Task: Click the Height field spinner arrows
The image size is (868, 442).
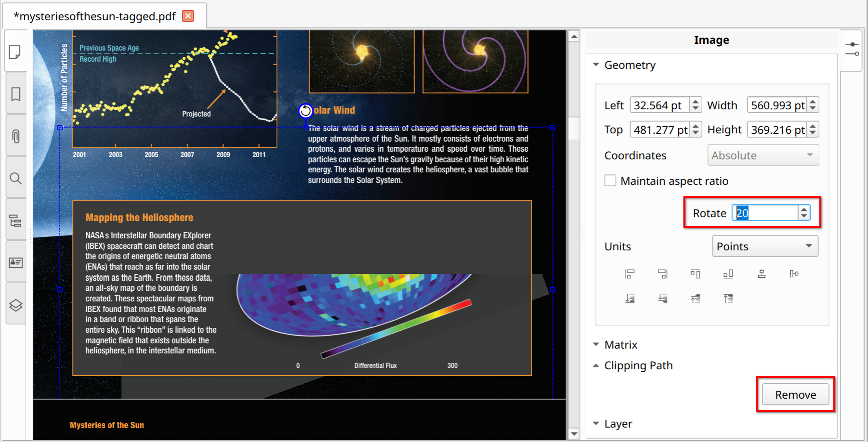Action: tap(813, 130)
